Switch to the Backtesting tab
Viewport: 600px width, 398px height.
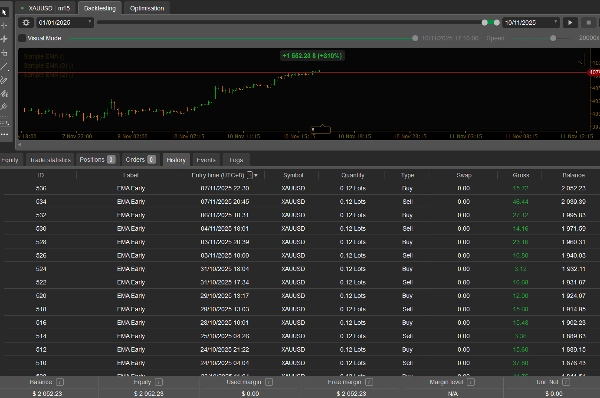tap(99, 8)
